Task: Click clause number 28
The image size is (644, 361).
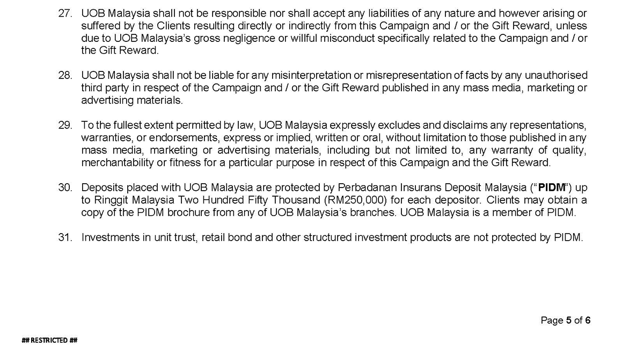Action: coord(65,75)
